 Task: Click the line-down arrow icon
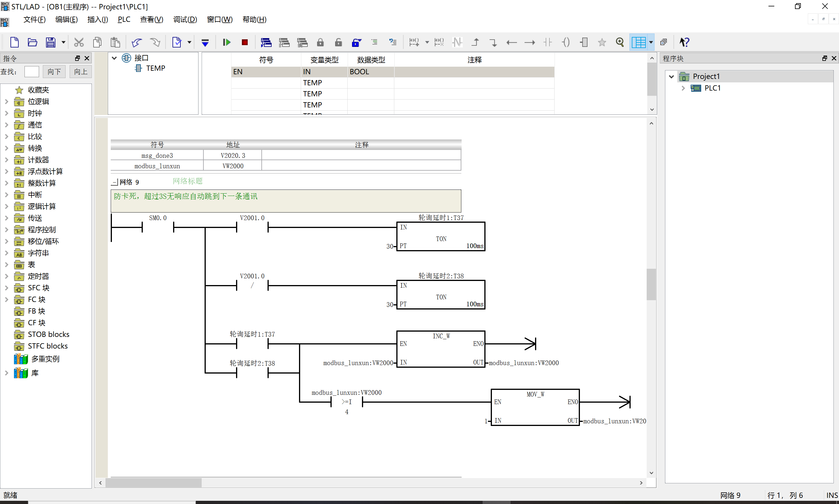493,42
